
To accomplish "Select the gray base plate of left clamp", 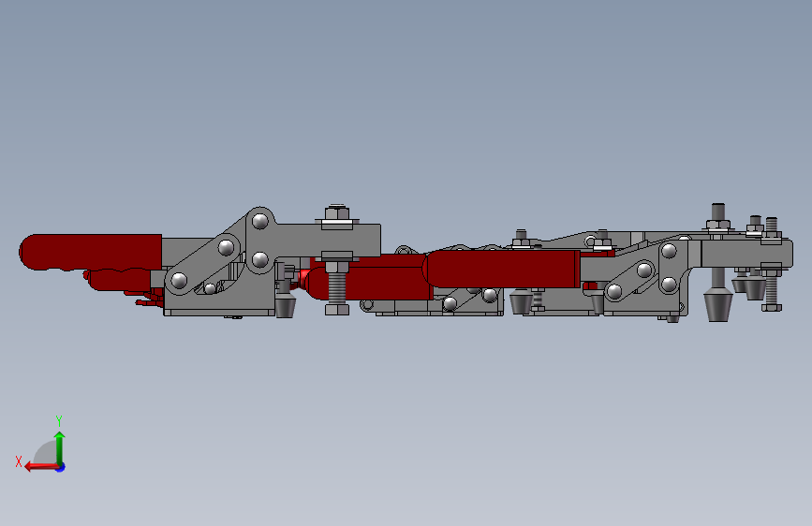I will [x=219, y=313].
